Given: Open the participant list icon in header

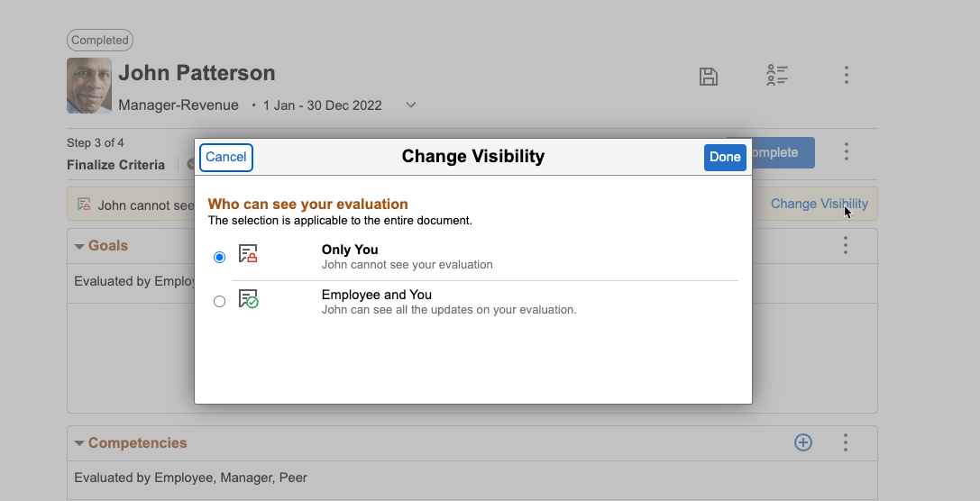Looking at the screenshot, I should pyautogui.click(x=776, y=76).
